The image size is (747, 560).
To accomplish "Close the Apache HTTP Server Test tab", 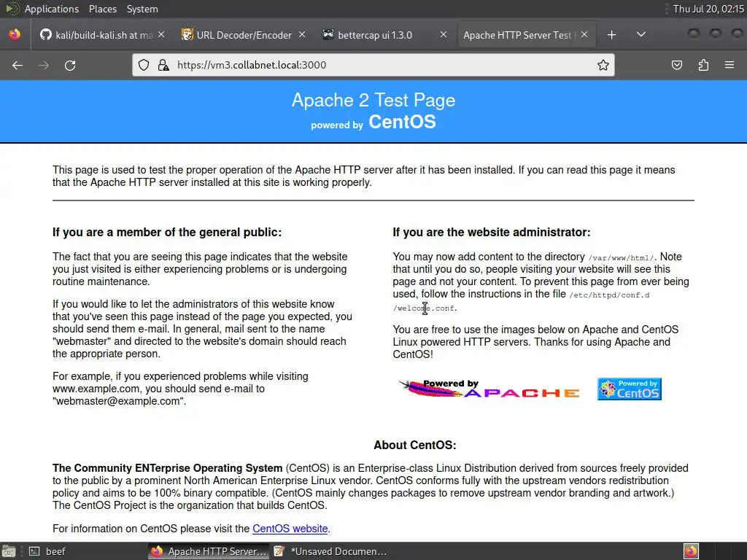I will pyautogui.click(x=584, y=34).
